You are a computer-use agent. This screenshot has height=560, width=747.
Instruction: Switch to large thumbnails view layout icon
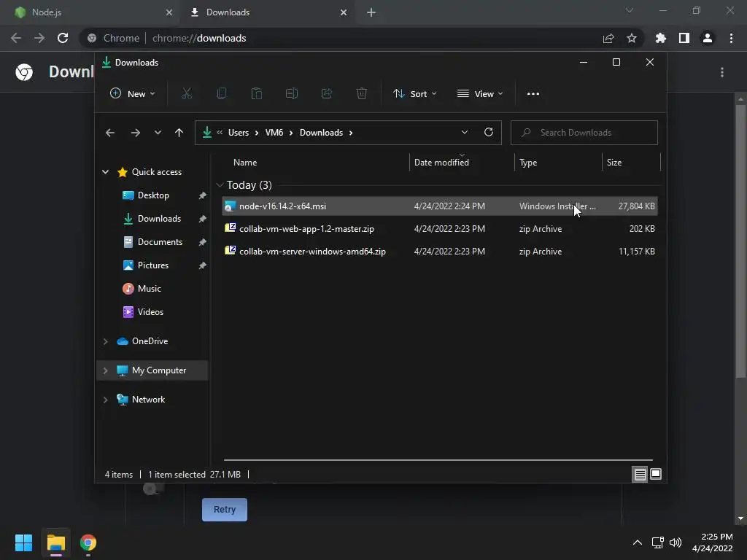tap(656, 474)
